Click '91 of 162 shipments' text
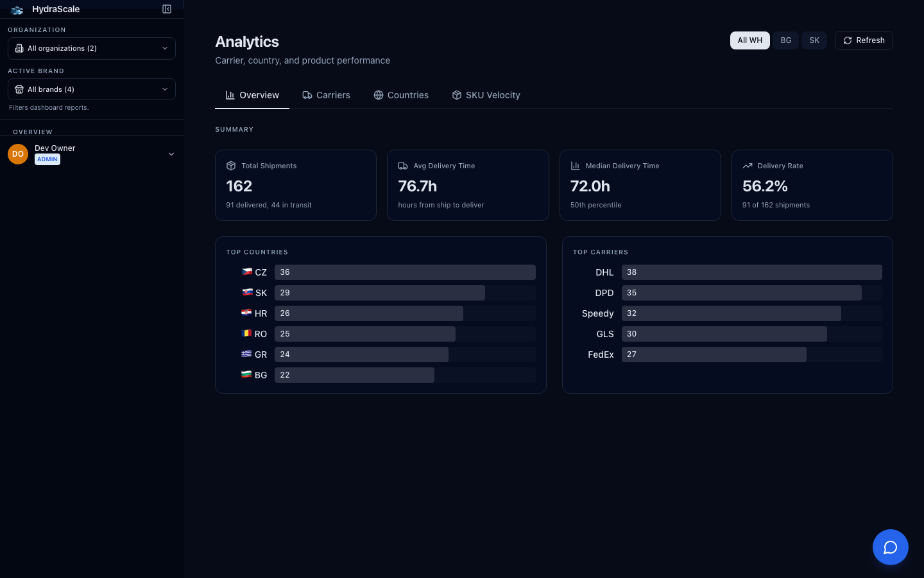Viewport: 924px width, 578px height. [x=776, y=205]
